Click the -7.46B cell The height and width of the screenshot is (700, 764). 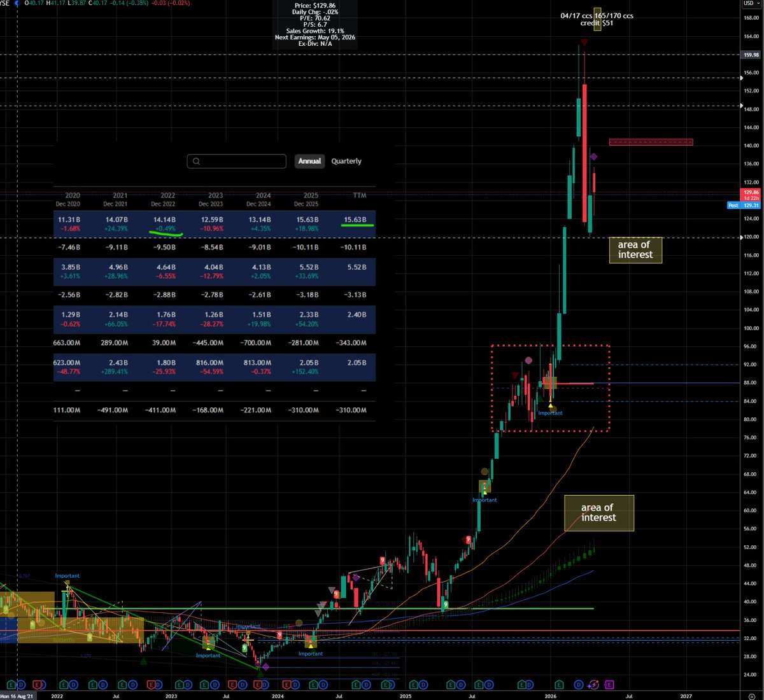[67, 248]
